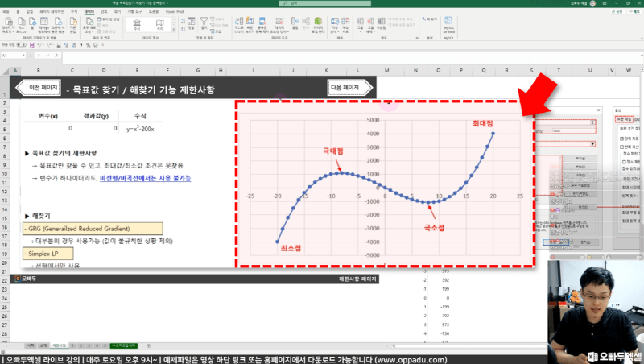Click the Consolidate (통합) icon
The height and width of the screenshot is (364, 644).
[x=295, y=23]
